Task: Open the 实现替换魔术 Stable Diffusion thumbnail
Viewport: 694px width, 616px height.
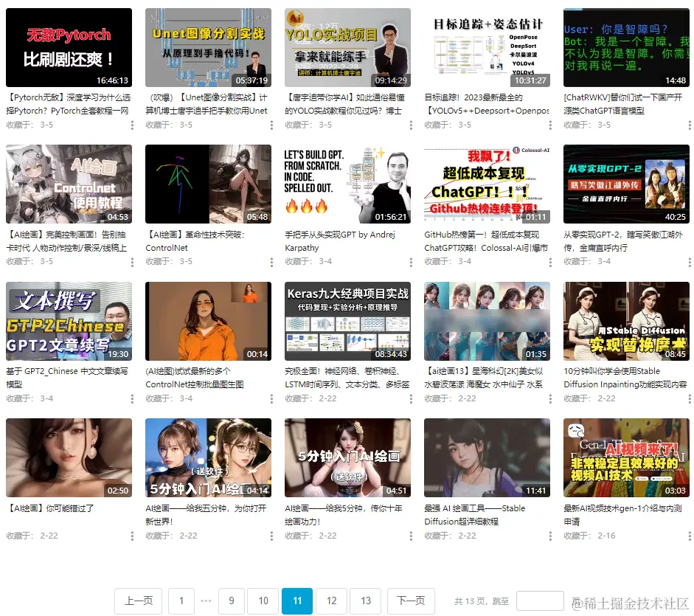Action: (x=626, y=321)
